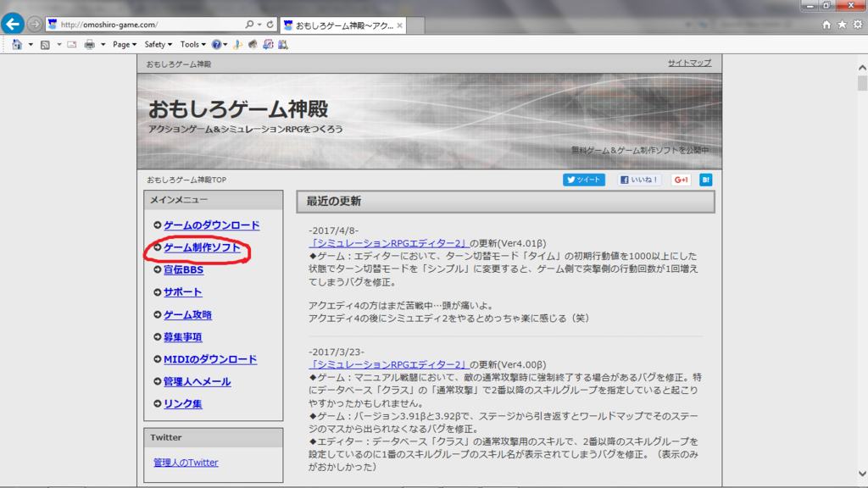
Task: Open ゲームのダウンロード menu link
Action: point(211,225)
